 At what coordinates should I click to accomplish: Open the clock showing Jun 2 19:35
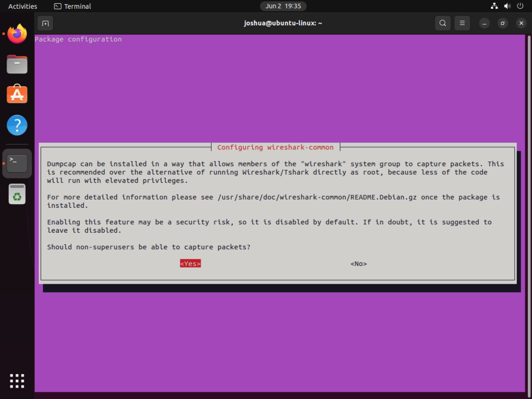point(283,6)
